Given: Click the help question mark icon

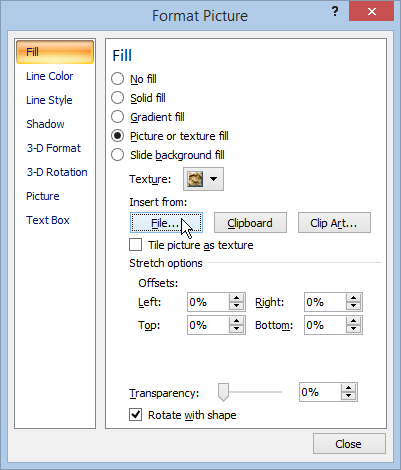Looking at the screenshot, I should pos(335,12).
